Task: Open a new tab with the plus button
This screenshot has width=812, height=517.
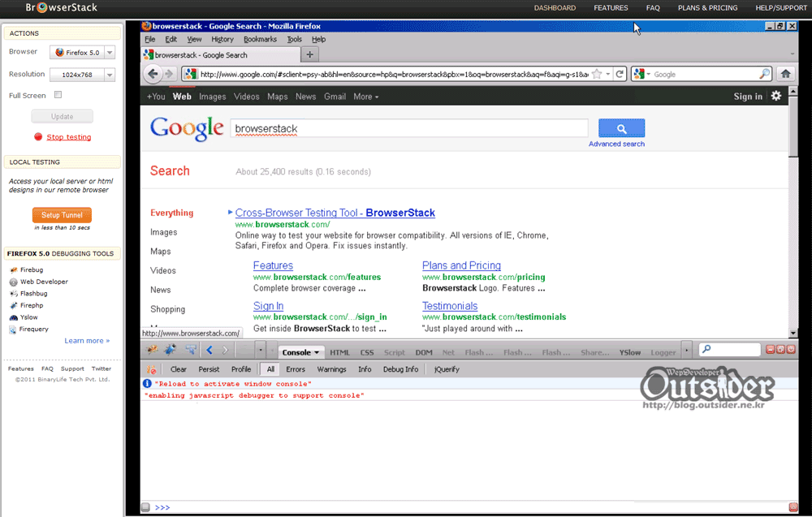Action: [309, 54]
